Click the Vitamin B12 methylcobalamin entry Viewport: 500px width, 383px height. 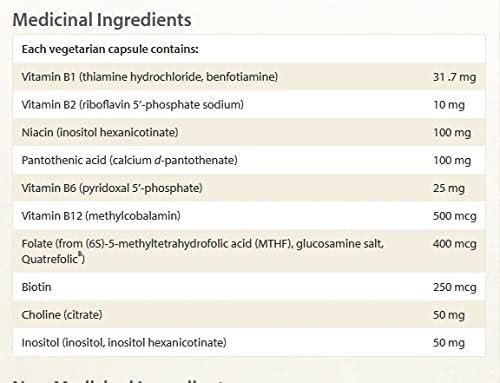(101, 216)
